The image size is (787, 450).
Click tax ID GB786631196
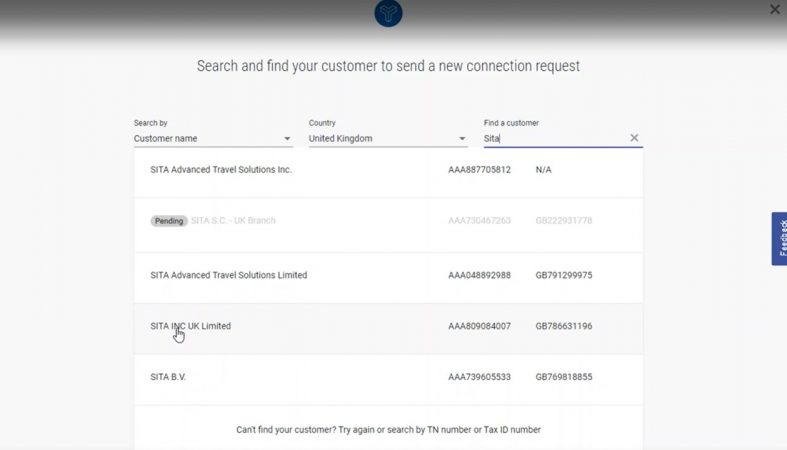[x=564, y=326]
